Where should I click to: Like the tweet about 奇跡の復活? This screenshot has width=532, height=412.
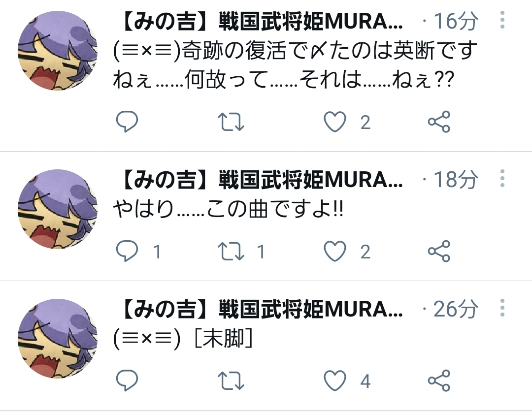coord(335,122)
